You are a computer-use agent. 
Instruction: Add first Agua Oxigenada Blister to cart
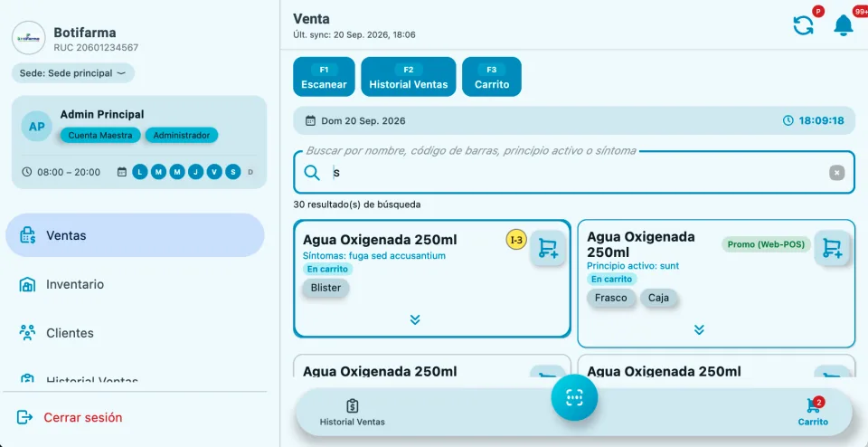coord(548,248)
